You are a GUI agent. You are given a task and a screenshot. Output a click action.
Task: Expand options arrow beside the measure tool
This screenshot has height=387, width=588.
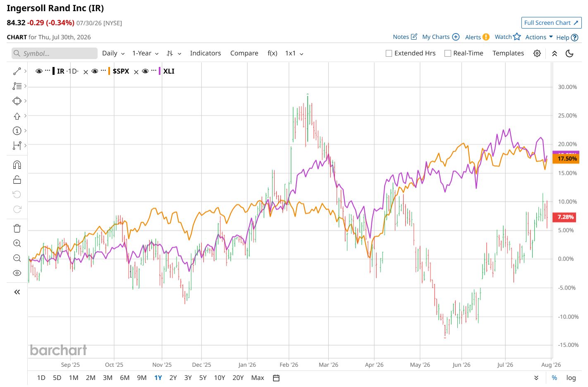(26, 146)
